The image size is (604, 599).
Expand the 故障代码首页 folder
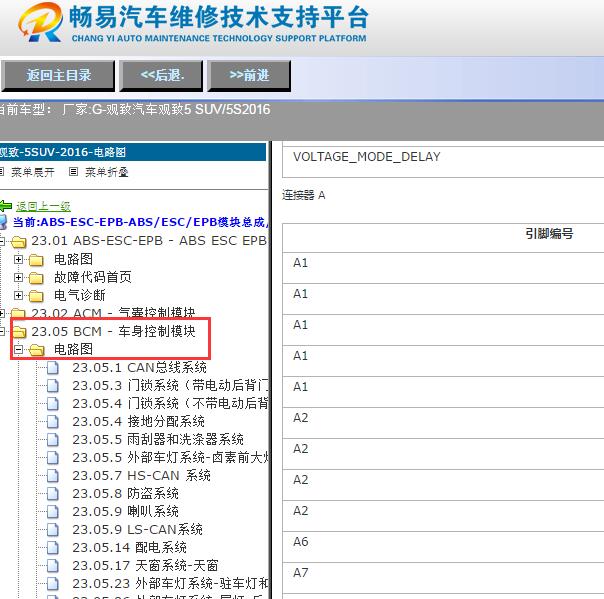(x=18, y=277)
